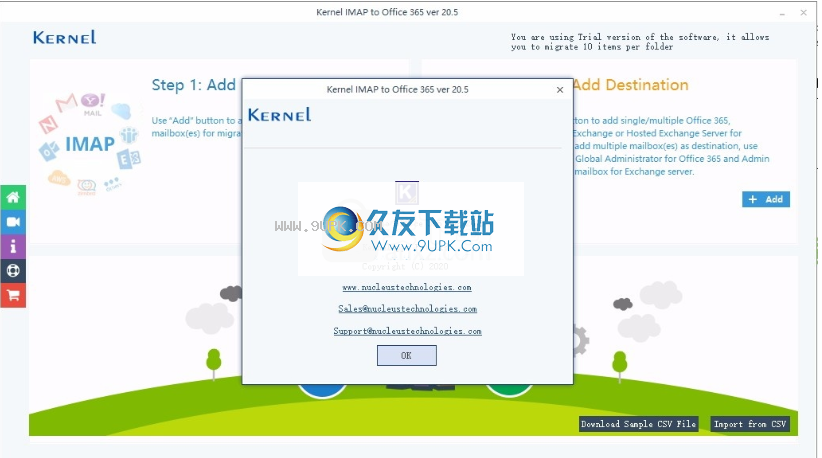822x458 pixels.
Task: Click the Add destination button
Action: point(765,199)
